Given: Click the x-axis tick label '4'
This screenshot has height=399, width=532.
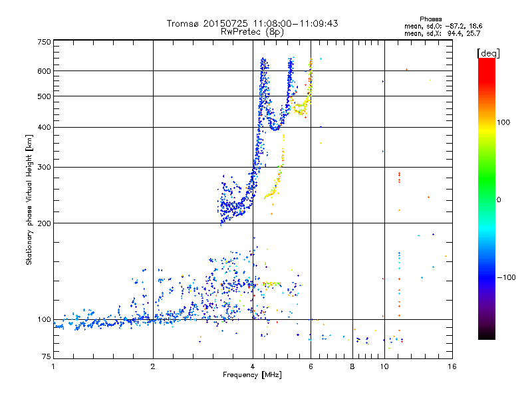Looking at the screenshot, I should click(x=253, y=366).
